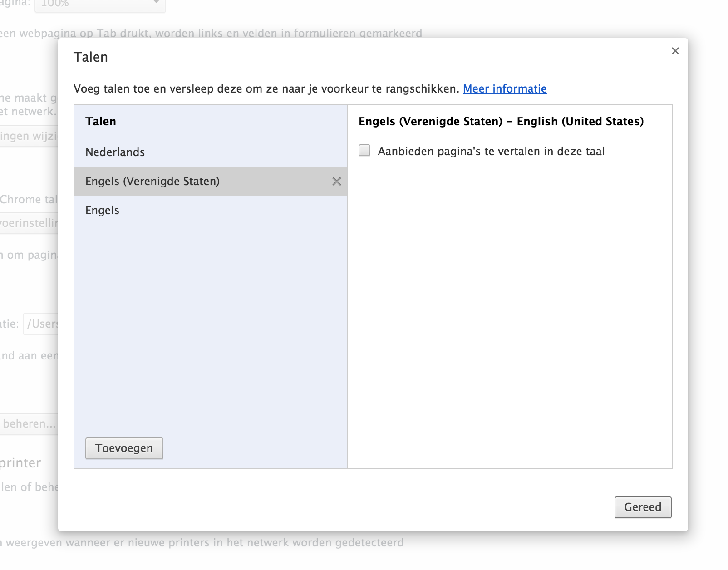Click the beheren... button behind the dialog
This screenshot has width=728, height=570.
29,424
